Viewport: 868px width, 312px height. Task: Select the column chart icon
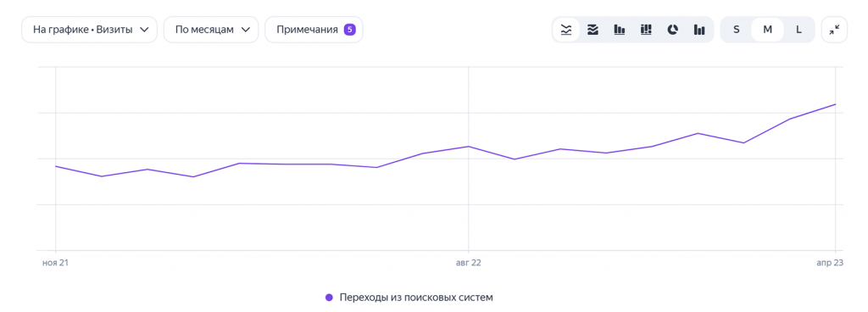699,30
